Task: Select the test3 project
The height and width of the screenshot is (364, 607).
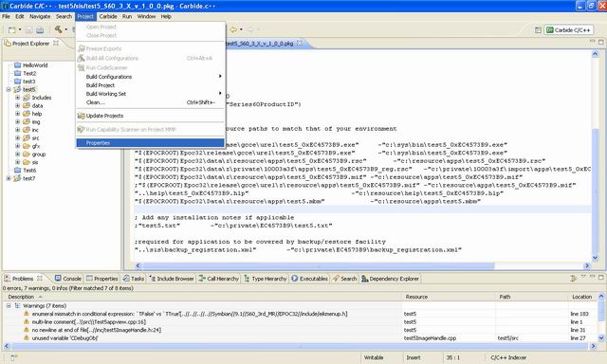Action: pyautogui.click(x=29, y=82)
